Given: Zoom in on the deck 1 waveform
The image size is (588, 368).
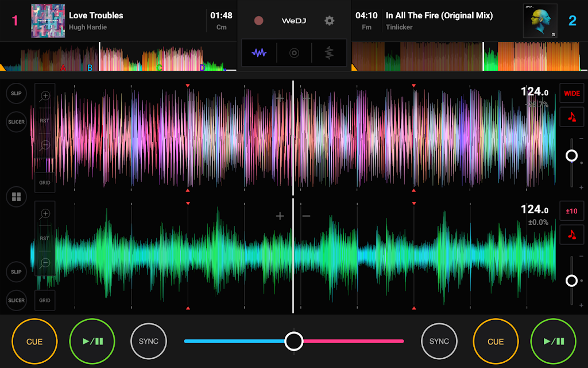Looking at the screenshot, I should coord(45,96).
